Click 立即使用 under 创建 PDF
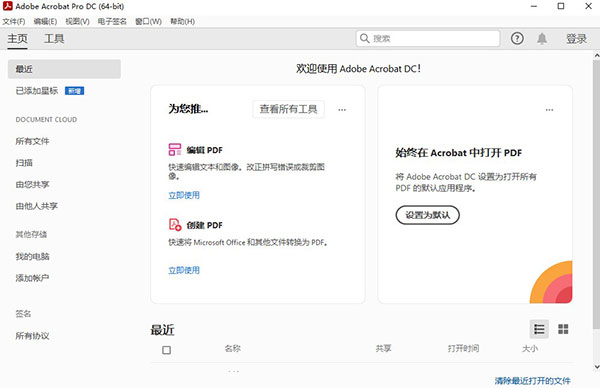600x388 pixels. tap(184, 270)
